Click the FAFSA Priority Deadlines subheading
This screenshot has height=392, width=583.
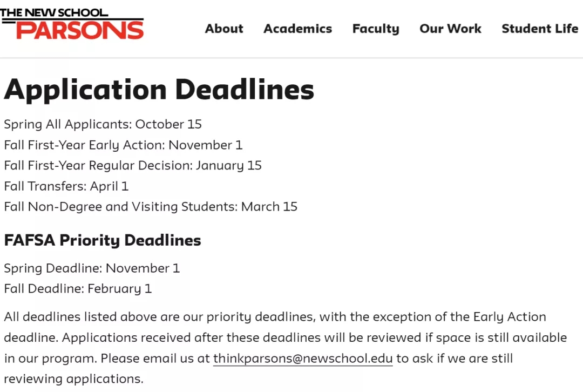tap(103, 240)
